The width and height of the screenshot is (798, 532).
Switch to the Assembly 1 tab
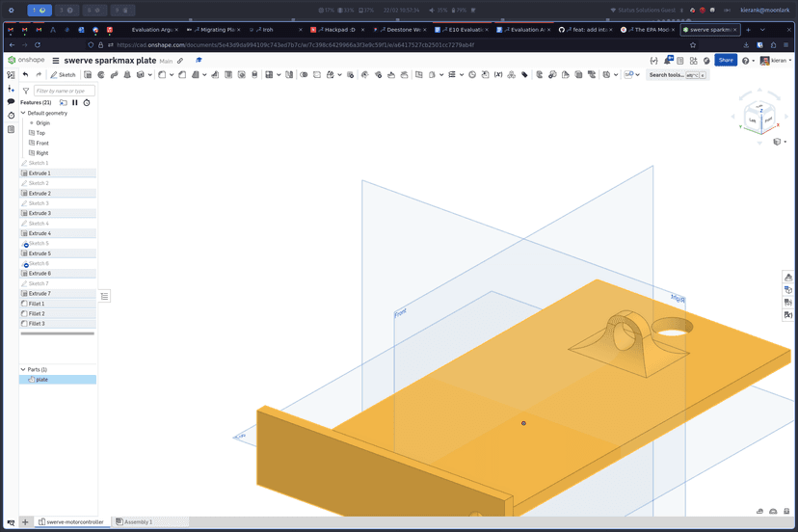point(134,521)
